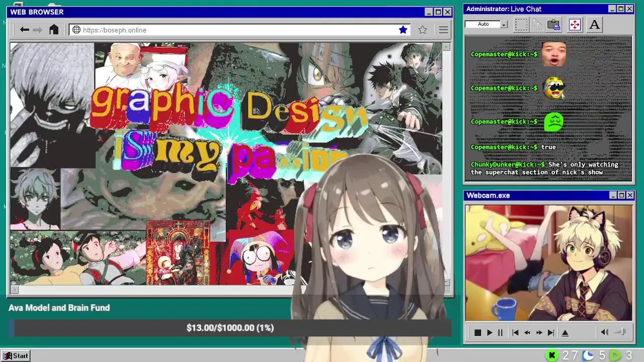Click the outlined favorites star
The width and height of the screenshot is (644, 362).
point(423,30)
